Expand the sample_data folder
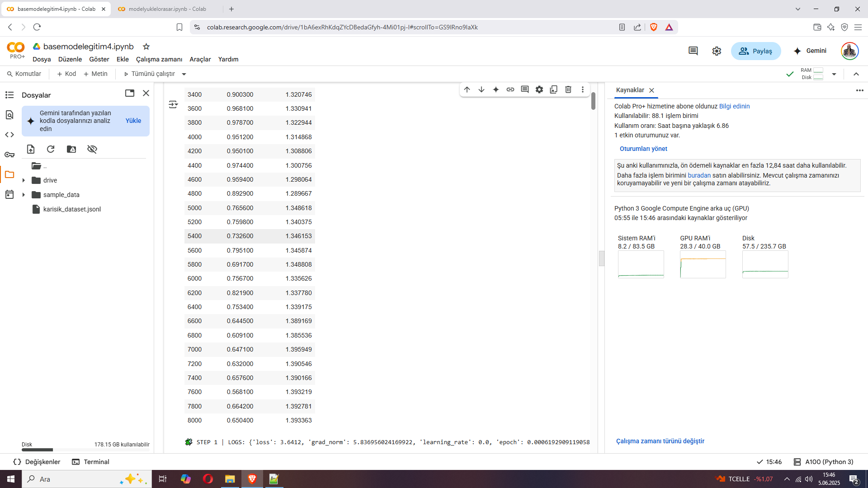Image resolution: width=868 pixels, height=488 pixels. (x=24, y=195)
